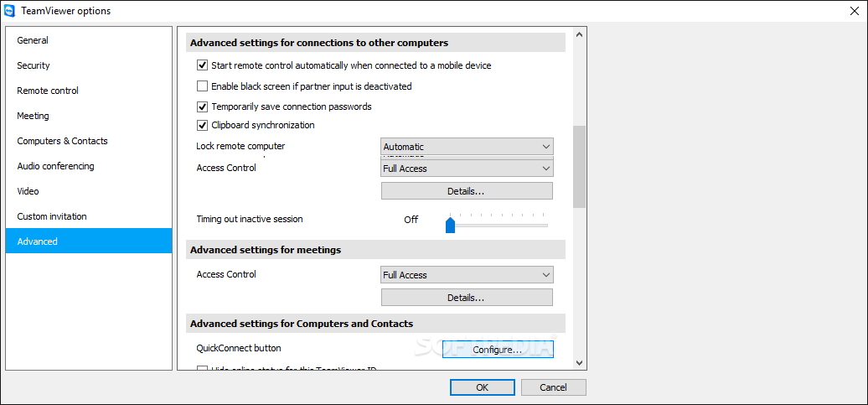Open the Lock remote computer dropdown

468,147
